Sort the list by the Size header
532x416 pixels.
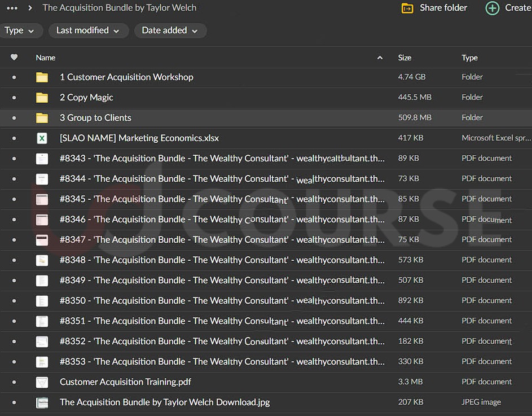coord(405,58)
